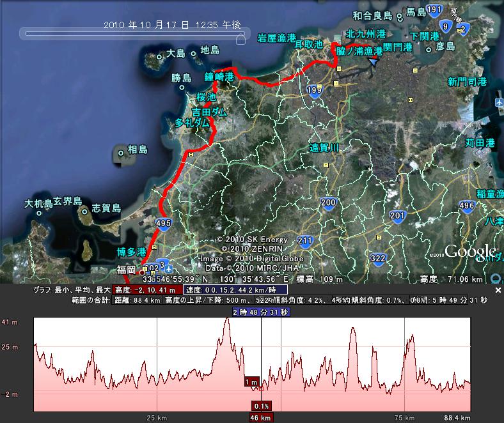Click the blue GPS position arrow marker
Screen dimensions: 504x423
tap(373, 61)
